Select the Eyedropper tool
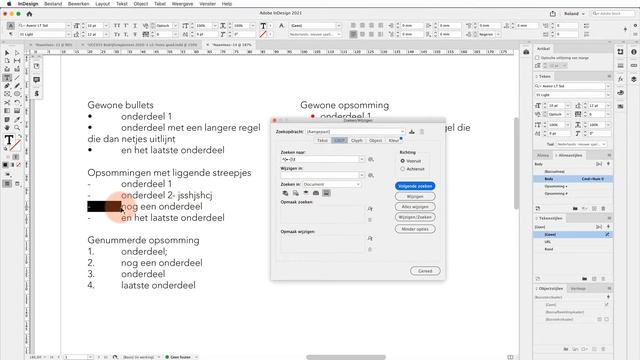This screenshot has width=640, height=360. coord(17,120)
